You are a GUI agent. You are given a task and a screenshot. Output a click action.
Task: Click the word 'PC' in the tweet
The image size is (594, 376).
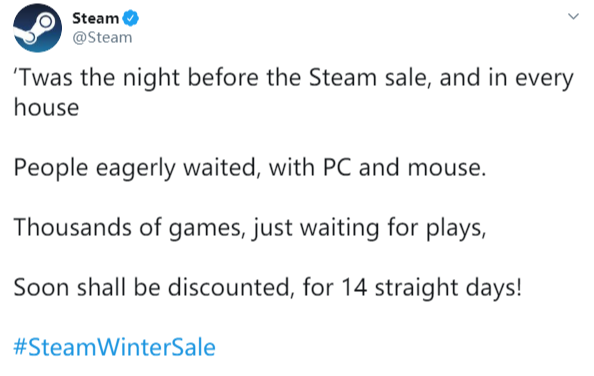pos(337,167)
